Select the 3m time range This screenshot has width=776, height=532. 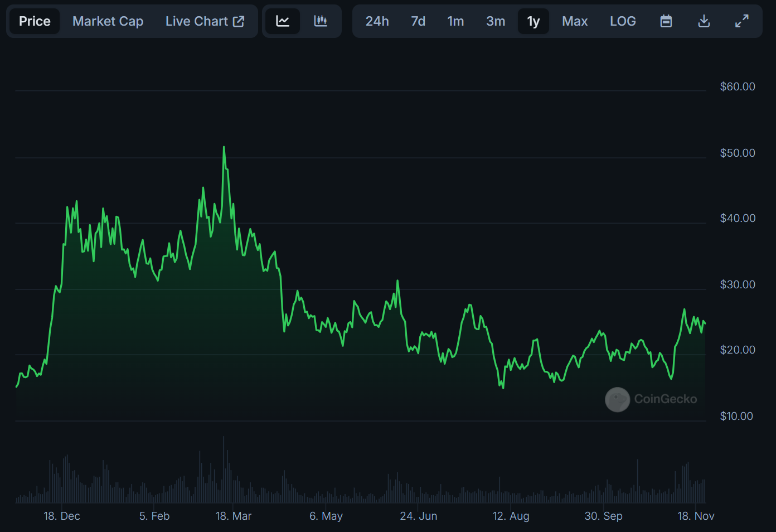pyautogui.click(x=496, y=21)
